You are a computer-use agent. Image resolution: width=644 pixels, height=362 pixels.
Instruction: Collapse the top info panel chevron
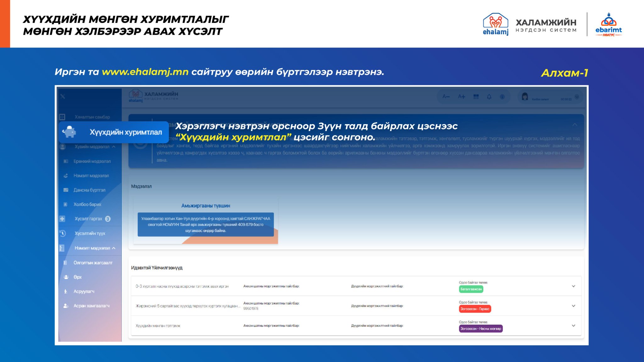point(575,125)
